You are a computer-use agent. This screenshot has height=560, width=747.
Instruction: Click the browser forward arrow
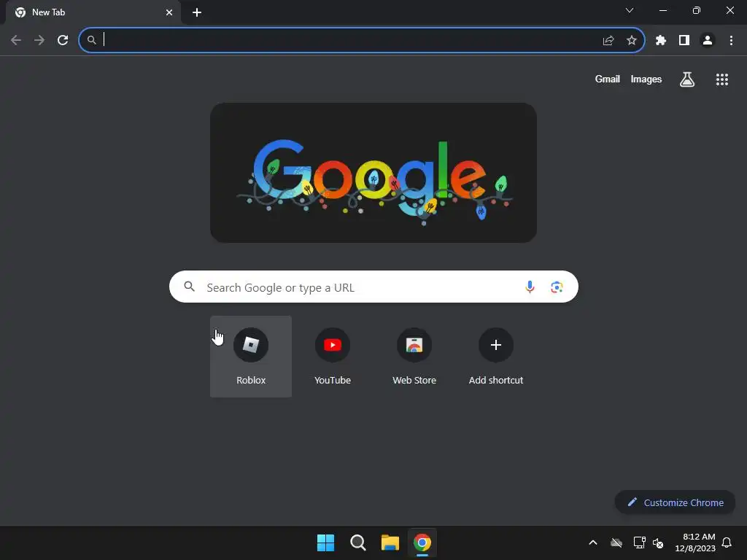39,40
